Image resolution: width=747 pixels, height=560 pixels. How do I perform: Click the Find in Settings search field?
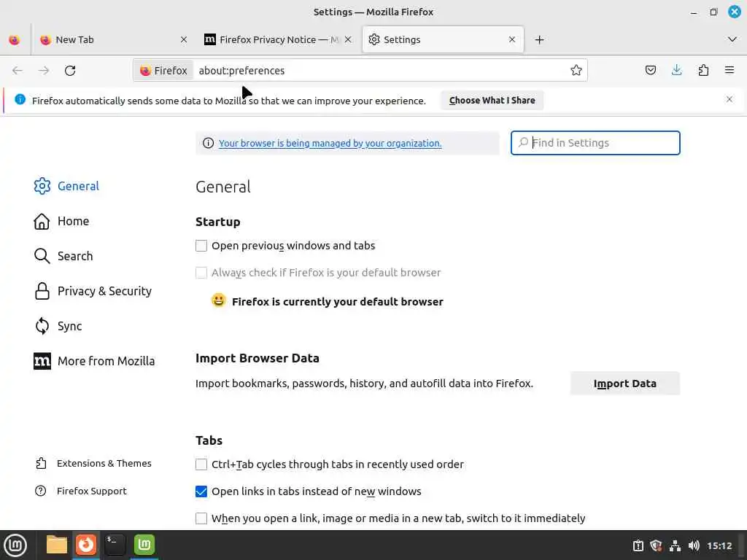click(x=595, y=143)
